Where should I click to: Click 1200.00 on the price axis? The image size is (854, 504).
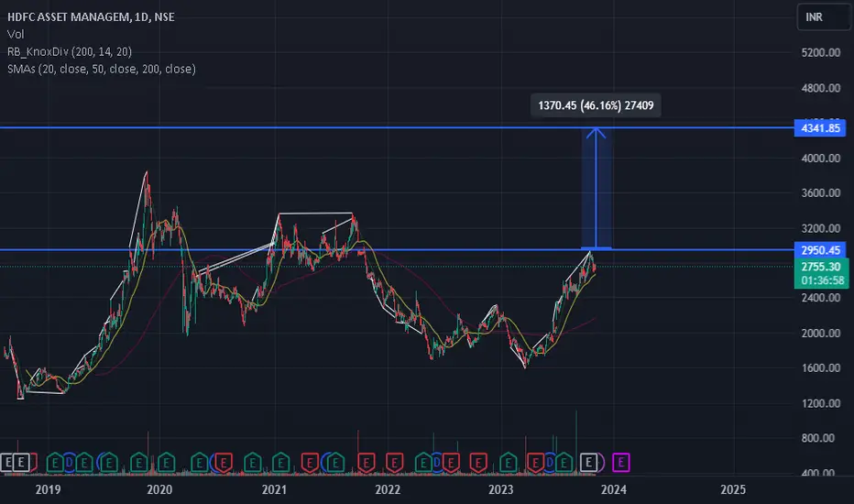(821, 403)
